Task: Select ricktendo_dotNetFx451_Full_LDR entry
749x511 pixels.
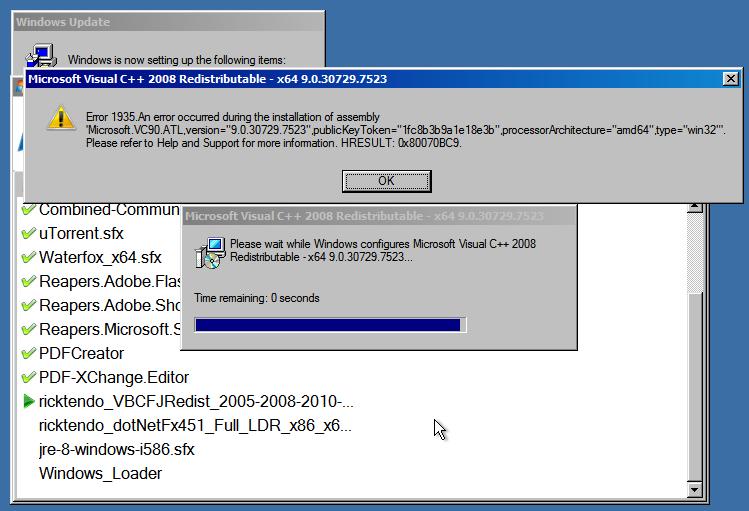Action: click(x=195, y=425)
